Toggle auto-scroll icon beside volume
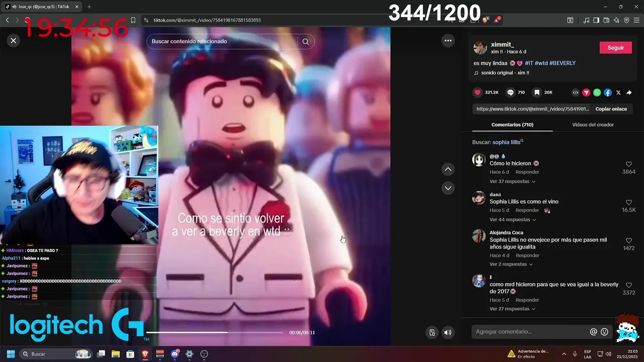The height and width of the screenshot is (362, 644). point(432,332)
